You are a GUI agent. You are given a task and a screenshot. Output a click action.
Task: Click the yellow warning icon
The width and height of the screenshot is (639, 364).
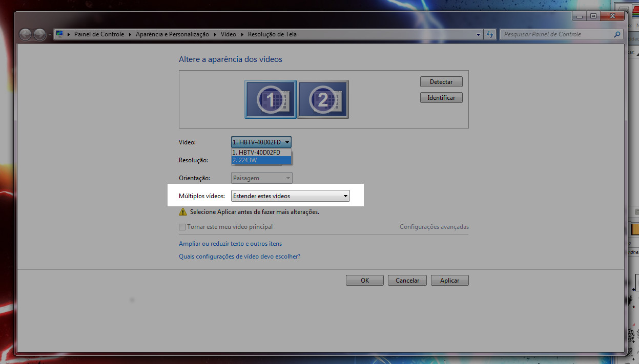click(183, 212)
